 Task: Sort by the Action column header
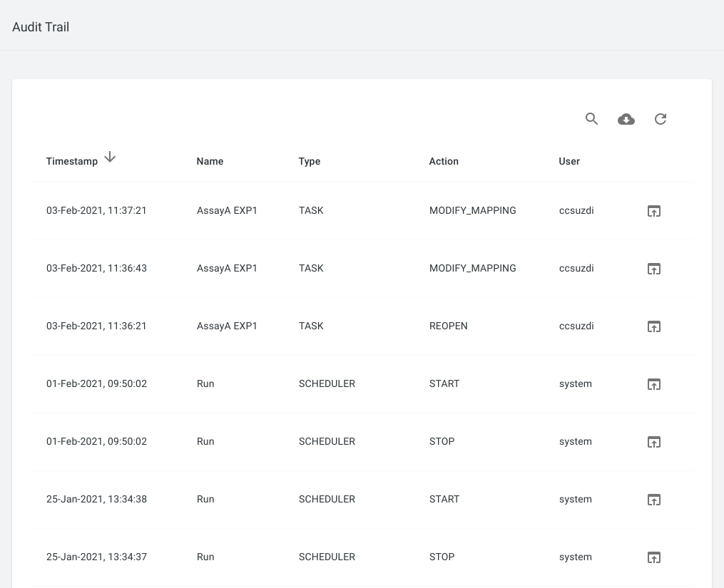[x=444, y=161]
